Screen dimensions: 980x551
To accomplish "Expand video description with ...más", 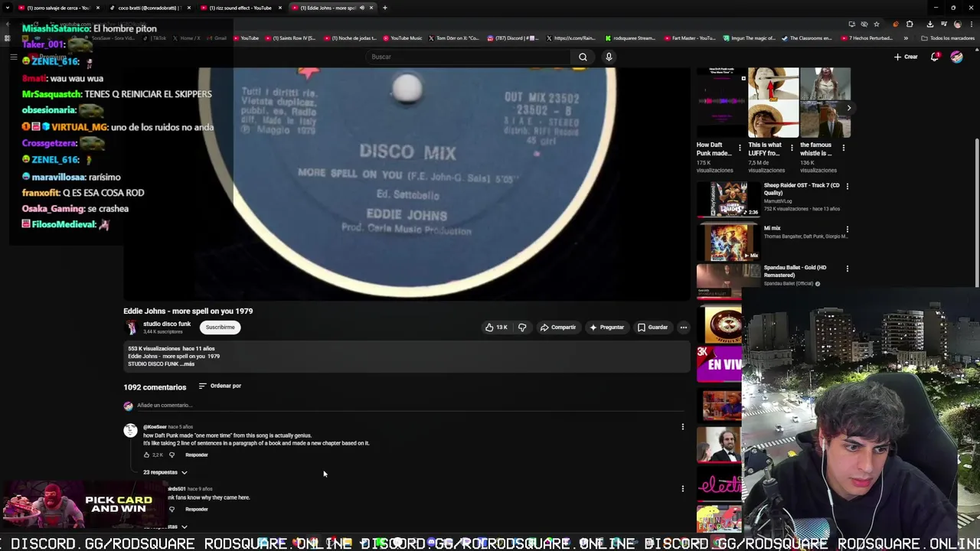I will [x=187, y=364].
